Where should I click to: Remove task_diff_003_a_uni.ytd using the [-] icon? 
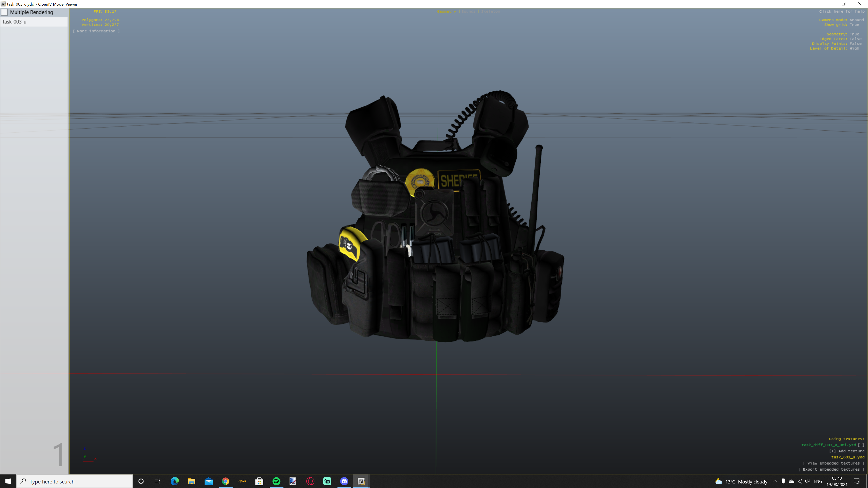(861, 445)
